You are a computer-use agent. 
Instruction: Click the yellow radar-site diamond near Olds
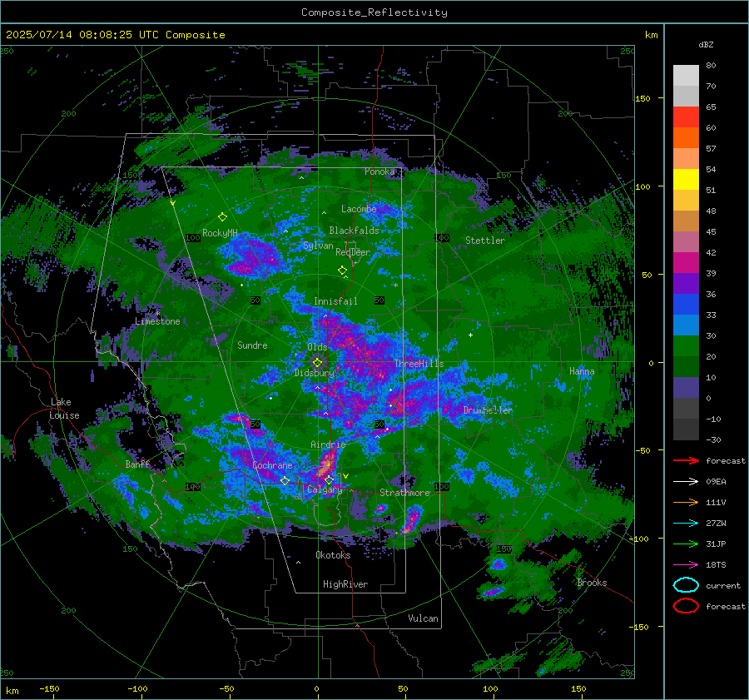pos(317,363)
